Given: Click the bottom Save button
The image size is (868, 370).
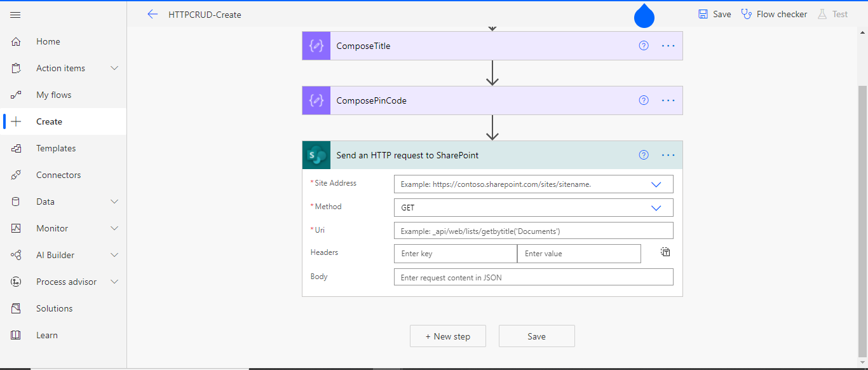Looking at the screenshot, I should click(536, 336).
